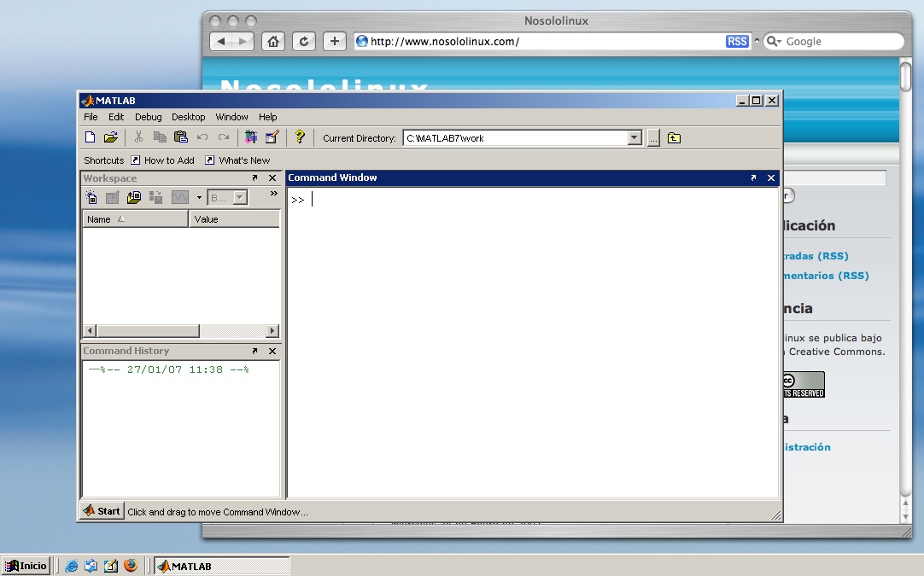Show more Workspace toolbar items chevron

coord(274,193)
